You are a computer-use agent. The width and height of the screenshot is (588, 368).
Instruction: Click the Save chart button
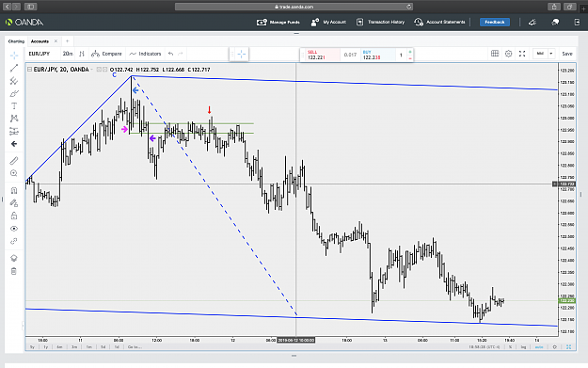[567, 54]
